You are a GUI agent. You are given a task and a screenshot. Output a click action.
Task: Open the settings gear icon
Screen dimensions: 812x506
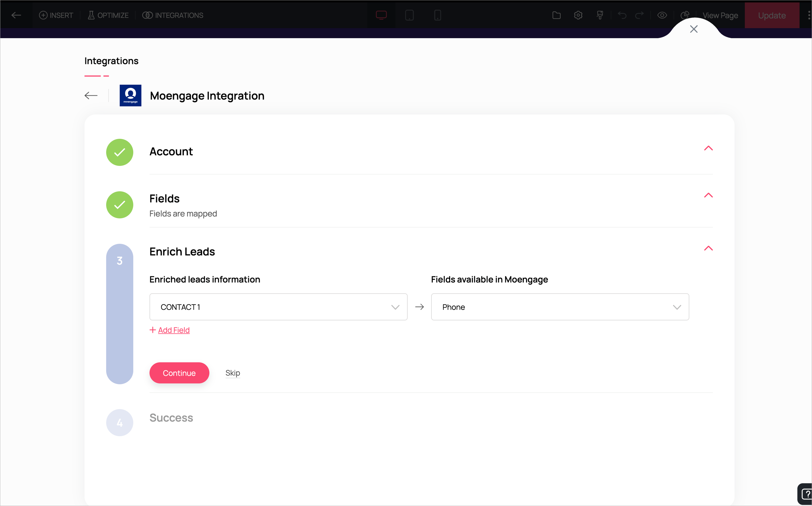pyautogui.click(x=578, y=15)
